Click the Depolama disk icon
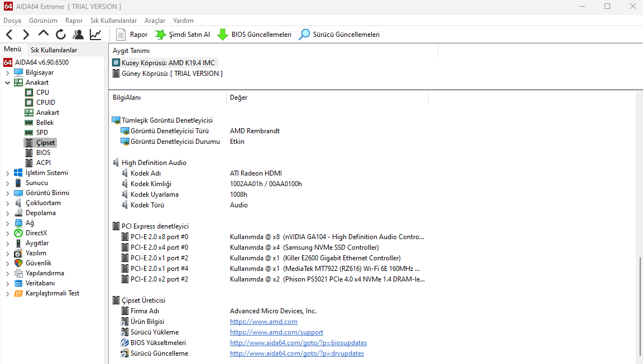This screenshot has height=364, width=643. (x=18, y=213)
